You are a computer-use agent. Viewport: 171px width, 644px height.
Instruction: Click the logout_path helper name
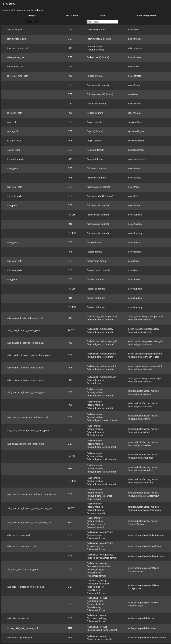click(x=13, y=131)
